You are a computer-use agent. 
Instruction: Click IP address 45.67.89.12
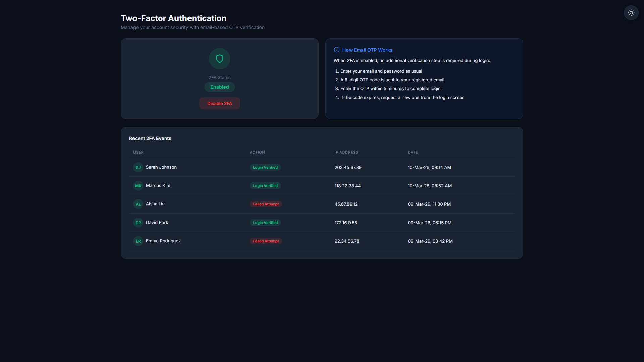pos(346,204)
